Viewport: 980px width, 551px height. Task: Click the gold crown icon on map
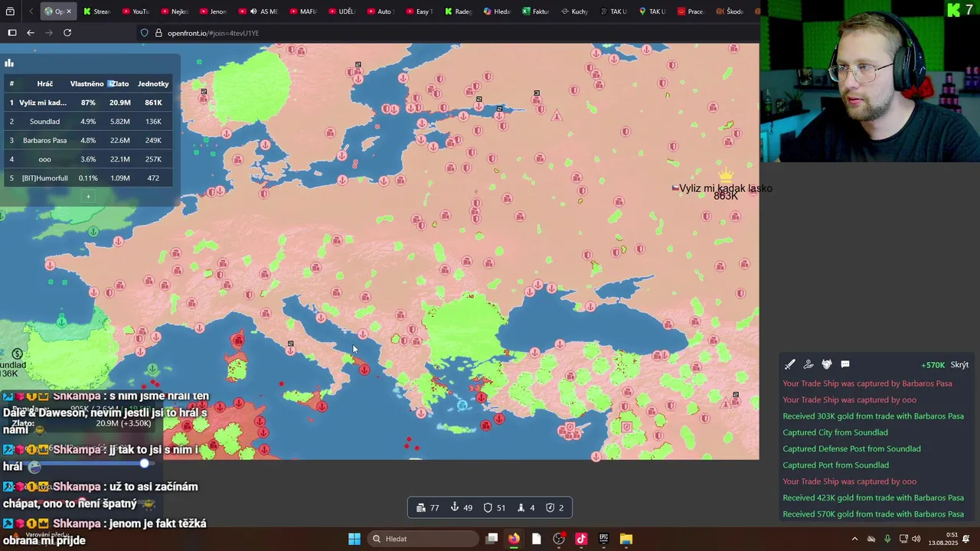coord(725,176)
